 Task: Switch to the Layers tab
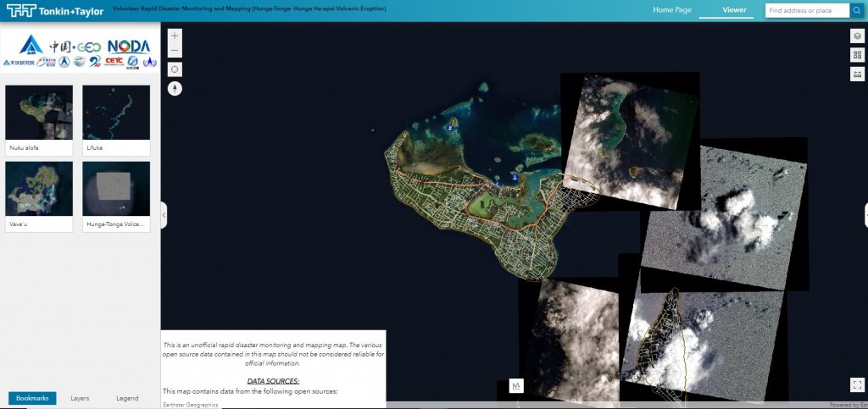point(80,398)
